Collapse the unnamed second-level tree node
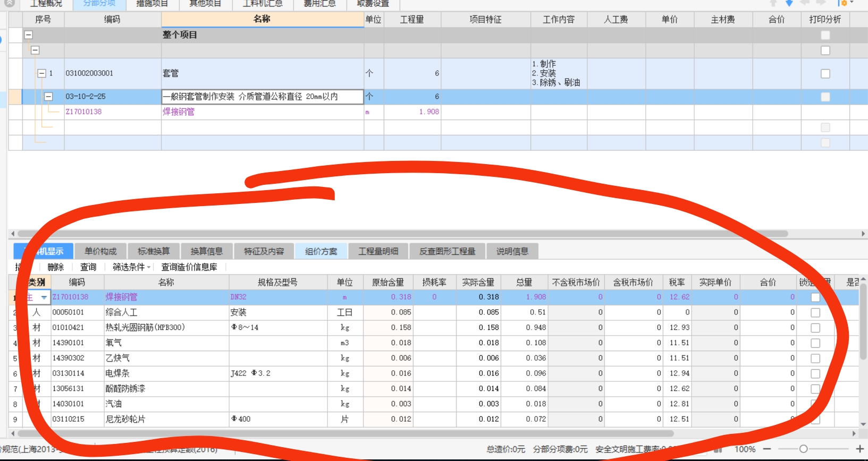This screenshot has height=461, width=868. point(35,50)
